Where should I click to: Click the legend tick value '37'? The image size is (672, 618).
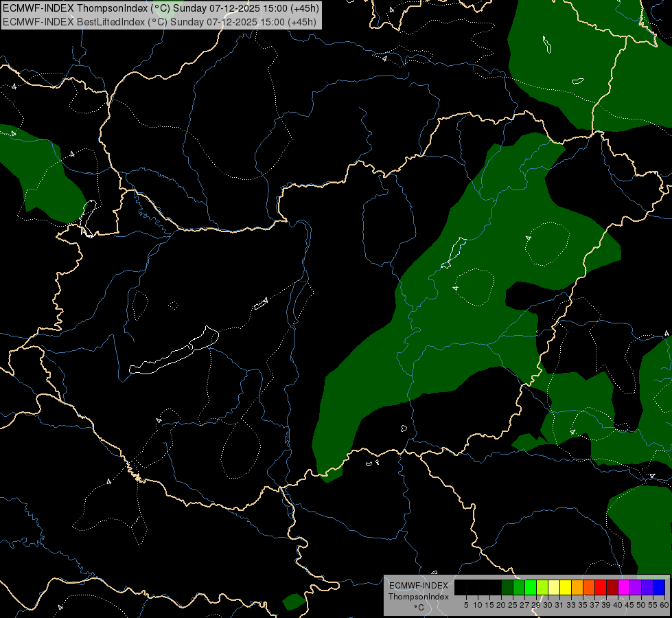pyautogui.click(x=594, y=605)
